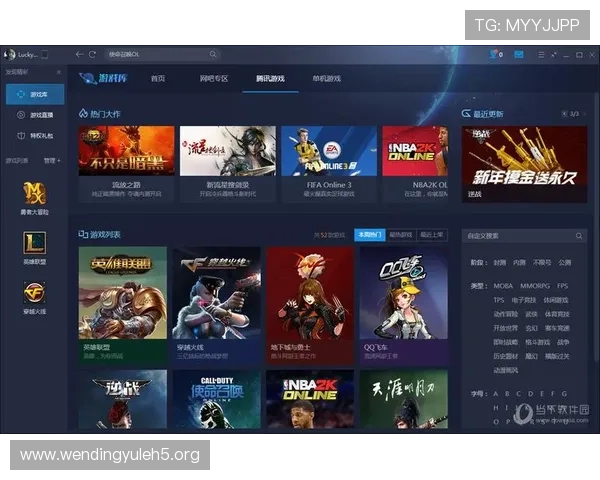Select the 本周热门 sort filter
The width and height of the screenshot is (600, 480).
(368, 234)
